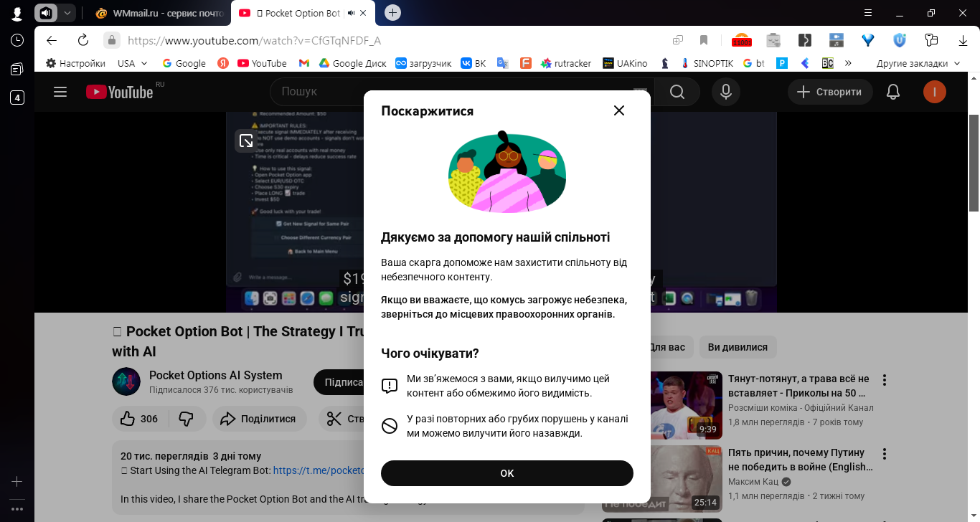Image resolution: width=980 pixels, height=522 pixels.
Task: Open a new browser tab
Action: tap(392, 12)
